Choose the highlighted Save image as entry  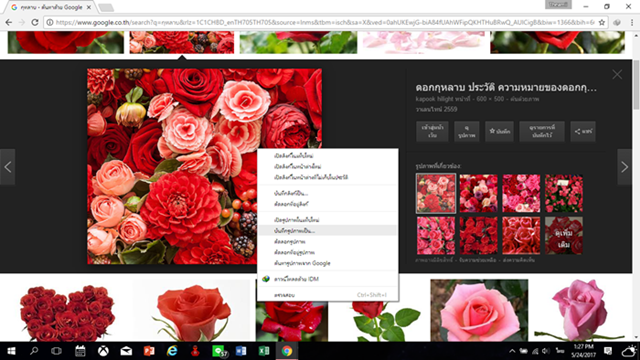[x=327, y=231]
